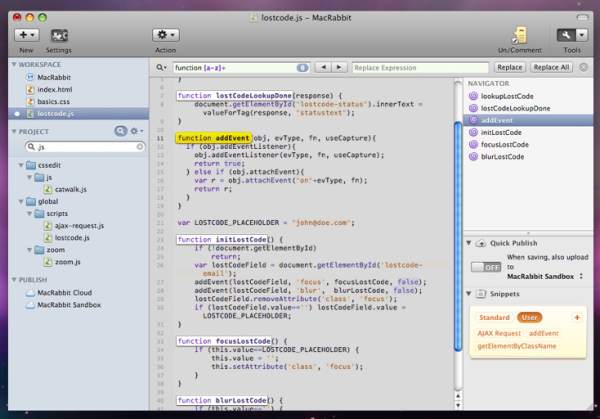Open lostcode.js in project scripts folder

pyautogui.click(x=72, y=238)
